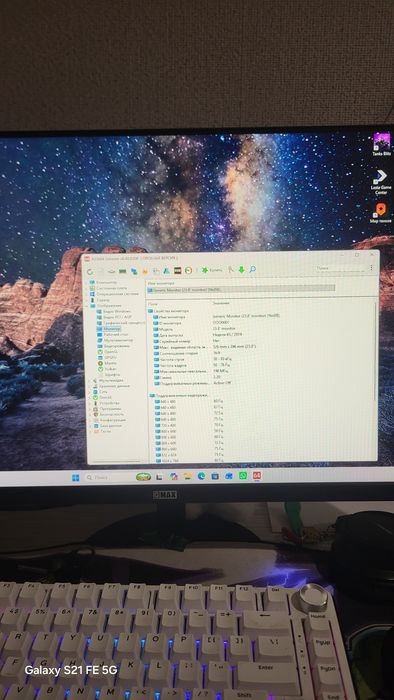
Task: Select GPGPU in the tree
Action: tap(108, 358)
